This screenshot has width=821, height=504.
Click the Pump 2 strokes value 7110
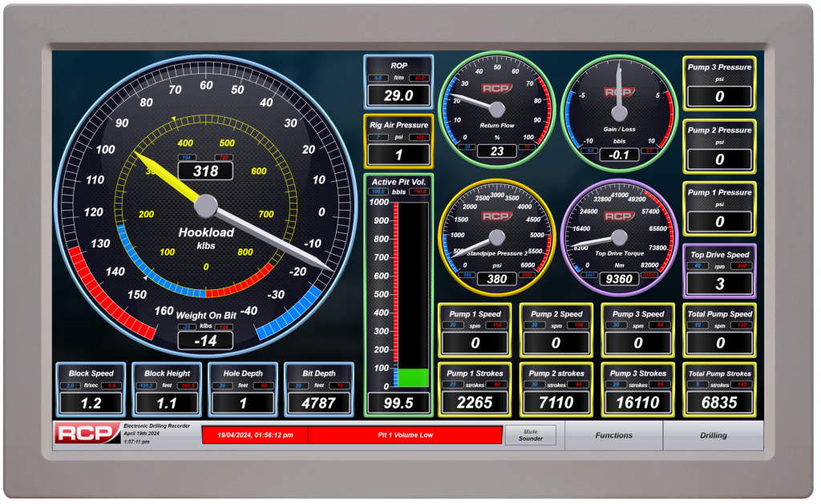tap(556, 402)
